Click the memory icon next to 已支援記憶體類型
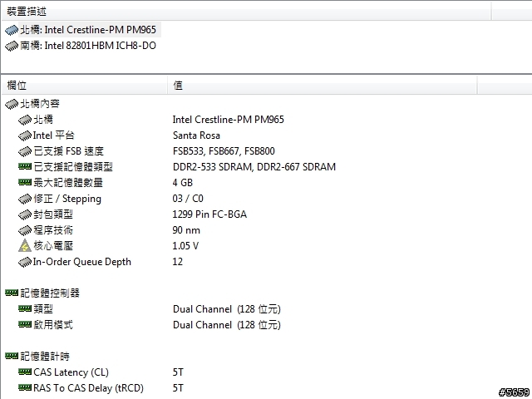This screenshot has width=532, height=399. coord(25,166)
